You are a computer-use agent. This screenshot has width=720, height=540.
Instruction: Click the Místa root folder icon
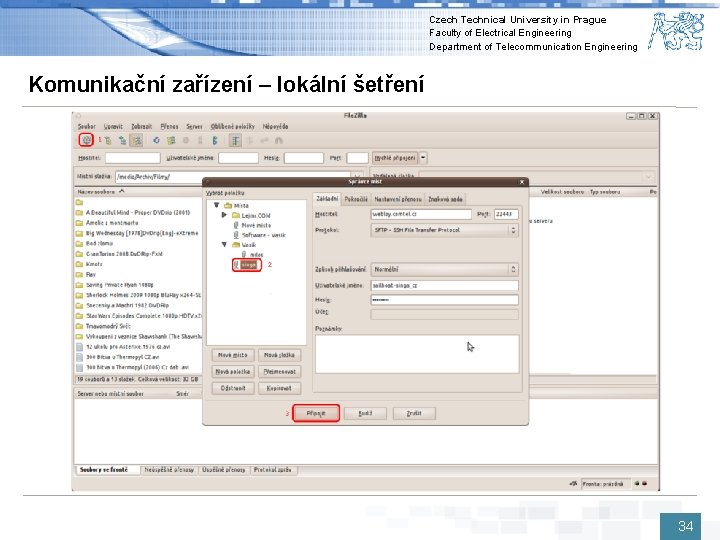[228, 205]
